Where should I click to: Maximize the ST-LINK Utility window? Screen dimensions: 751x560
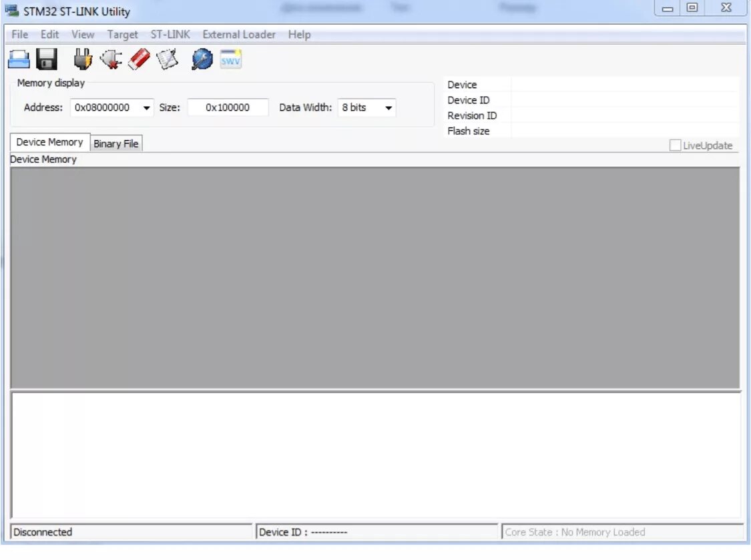[x=692, y=8]
